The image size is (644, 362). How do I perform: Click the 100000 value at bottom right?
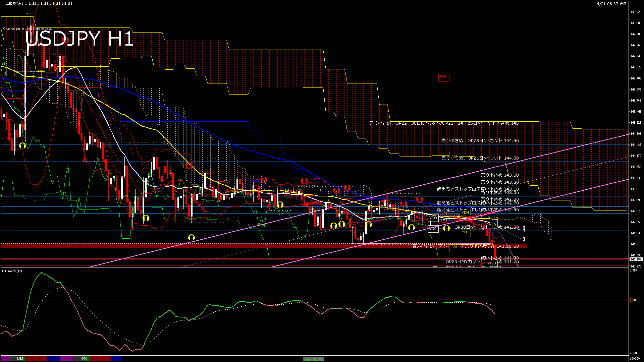(x=635, y=359)
